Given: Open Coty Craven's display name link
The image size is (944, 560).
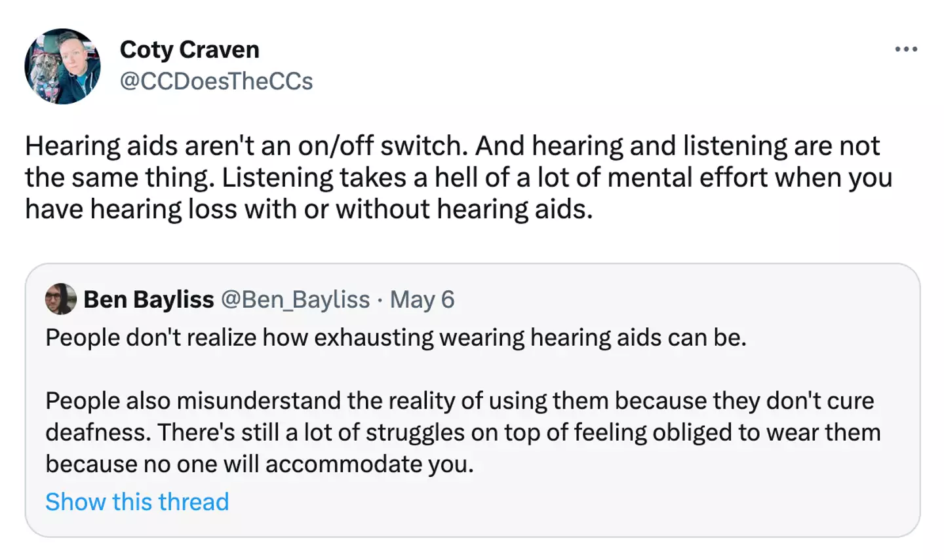Looking at the screenshot, I should click(189, 50).
